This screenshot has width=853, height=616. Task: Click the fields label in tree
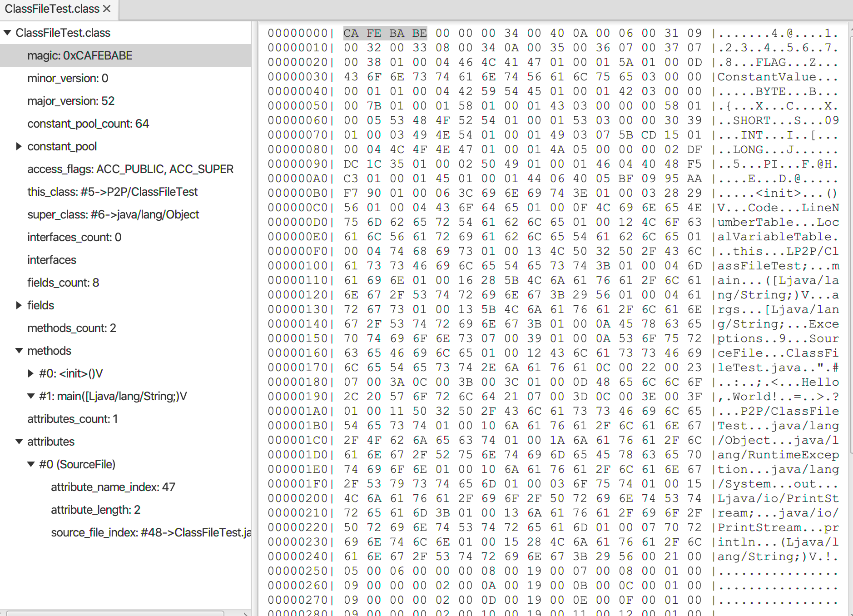(40, 305)
